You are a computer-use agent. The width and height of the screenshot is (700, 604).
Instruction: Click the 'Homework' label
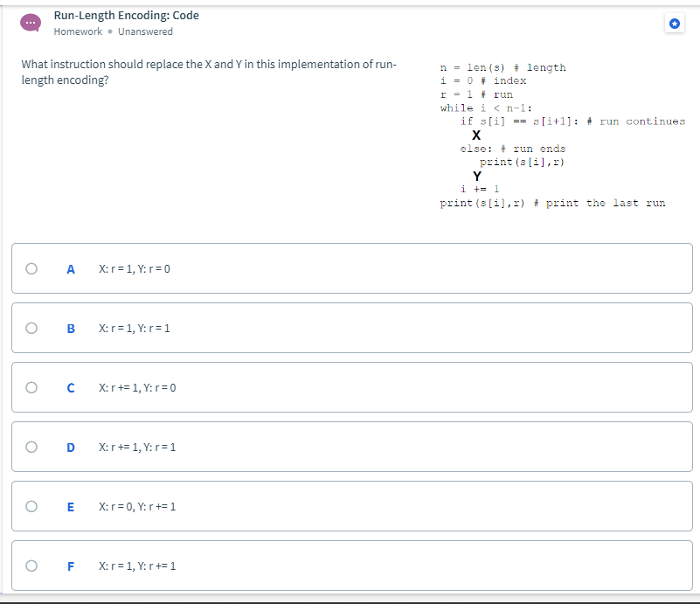tap(78, 31)
